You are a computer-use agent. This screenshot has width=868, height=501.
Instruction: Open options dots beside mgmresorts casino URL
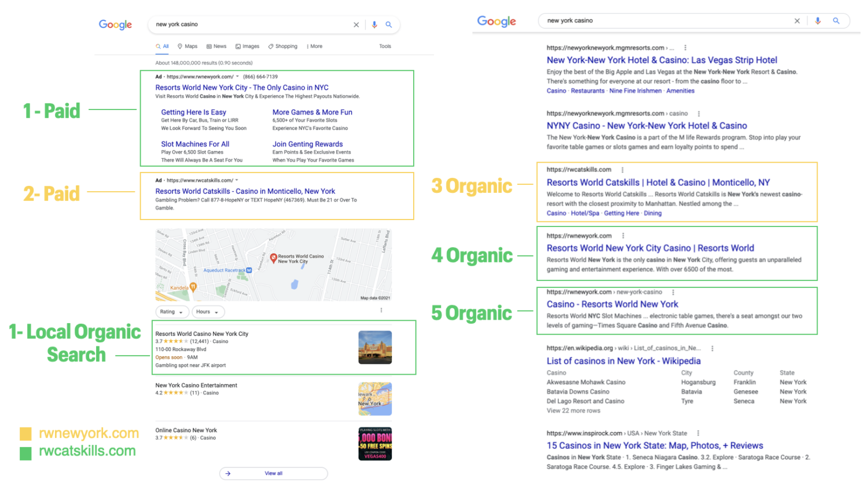(x=699, y=114)
